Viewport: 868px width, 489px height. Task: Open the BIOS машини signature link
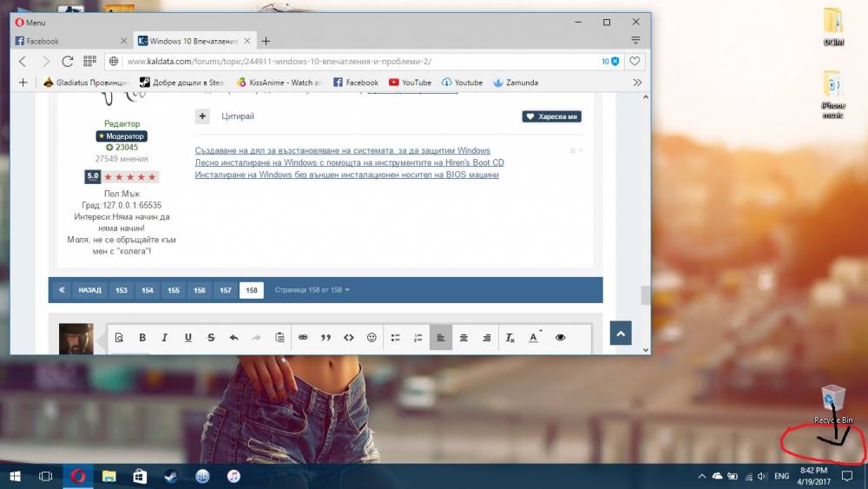[346, 175]
